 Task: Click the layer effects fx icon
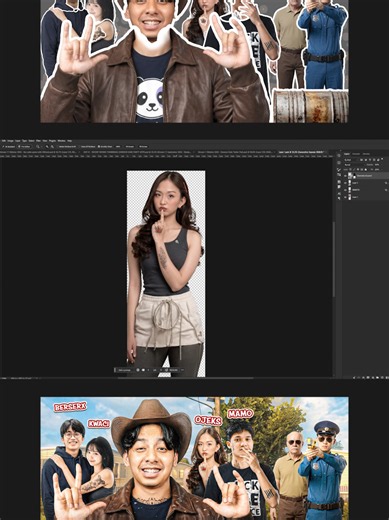[363, 378]
